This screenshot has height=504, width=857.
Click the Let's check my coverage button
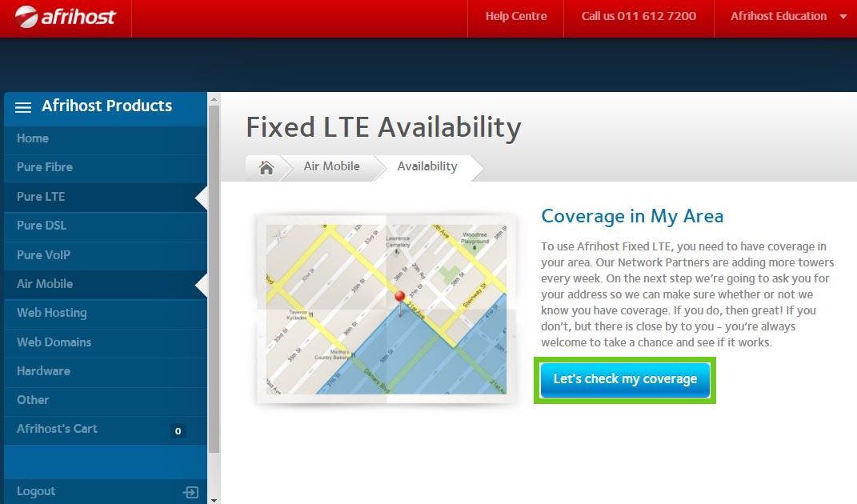pos(625,380)
